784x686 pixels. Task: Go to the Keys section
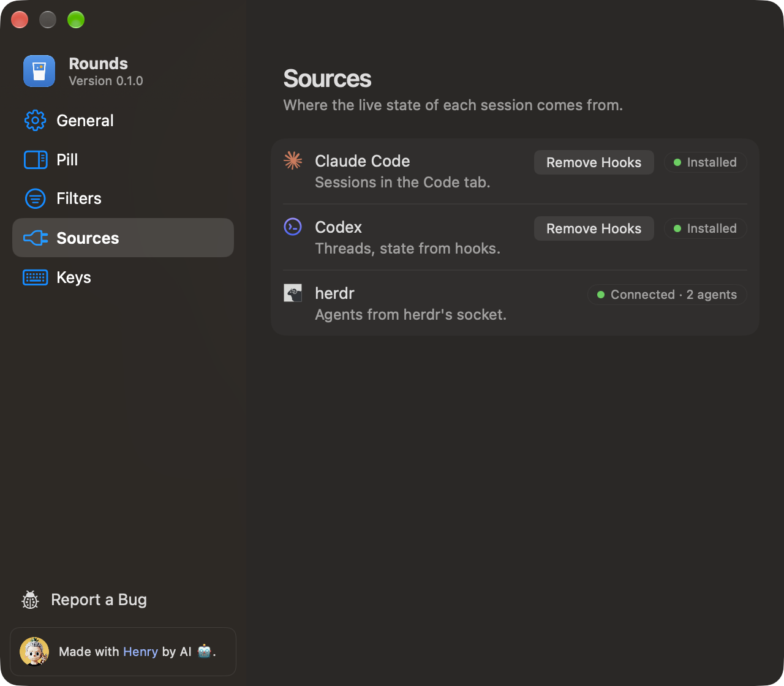pyautogui.click(x=123, y=277)
